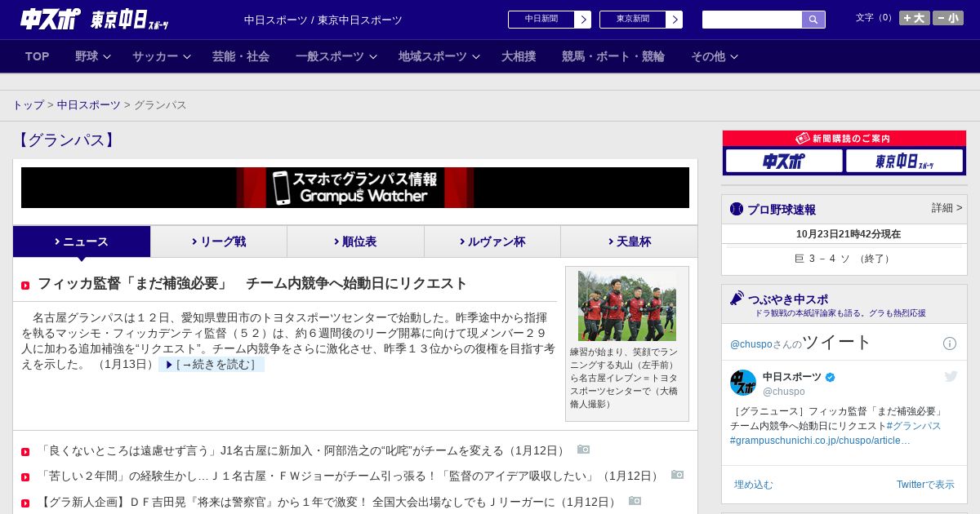Expand the サッカー dropdown menu

tap(162, 56)
